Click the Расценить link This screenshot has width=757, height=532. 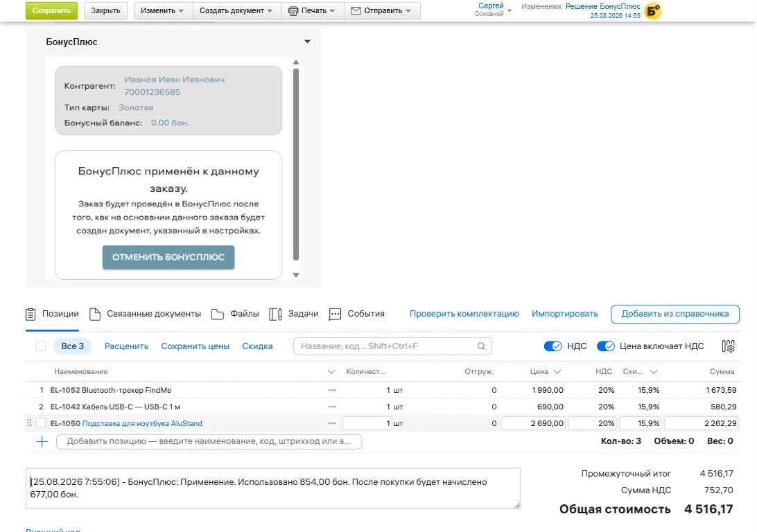click(x=126, y=346)
